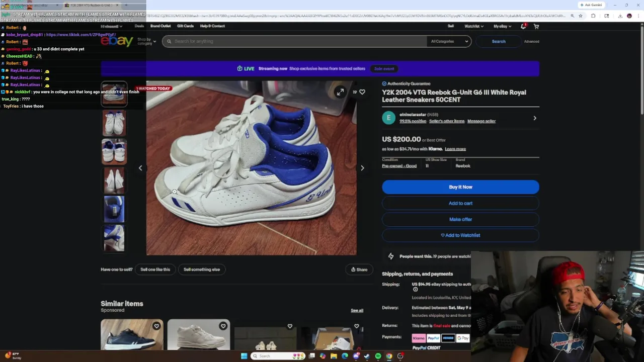Open Chrome extensions puzzle icon
The image size is (644, 362).
point(593,16)
